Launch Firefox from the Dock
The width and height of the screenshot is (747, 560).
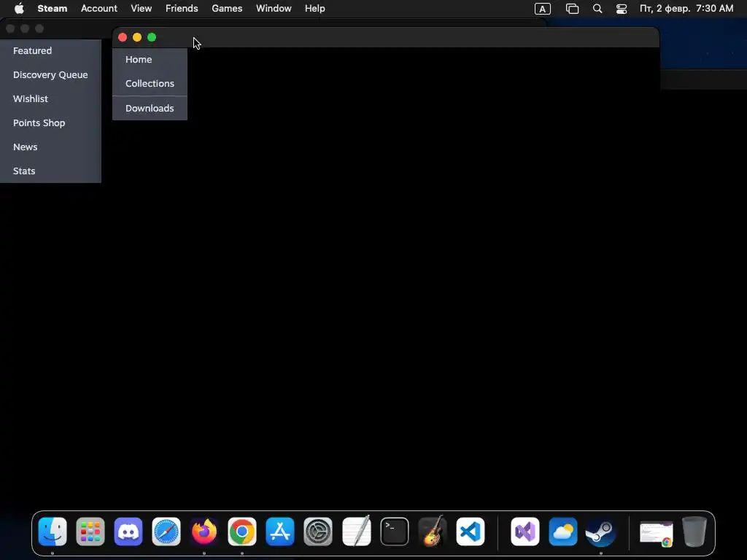(x=204, y=532)
